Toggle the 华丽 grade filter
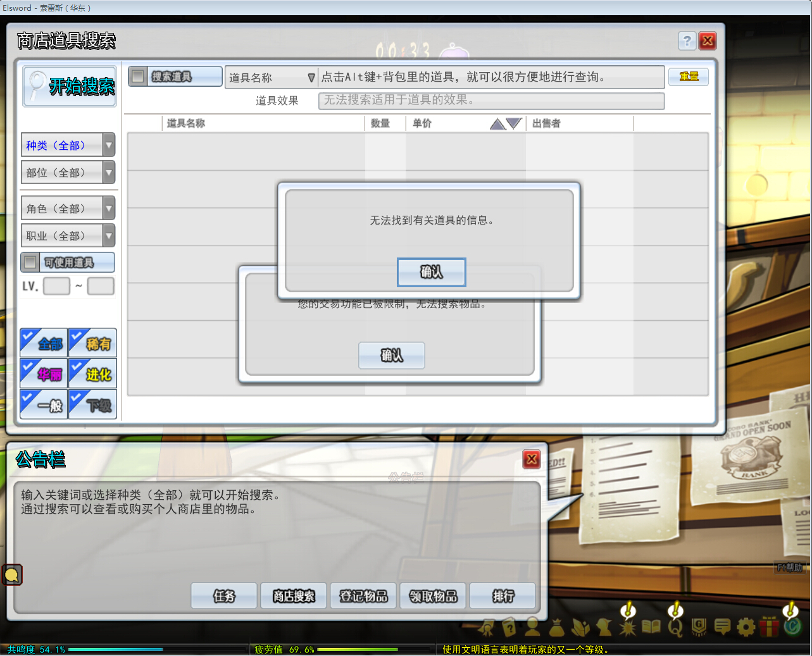Image resolution: width=812 pixels, height=656 pixels. coord(44,373)
